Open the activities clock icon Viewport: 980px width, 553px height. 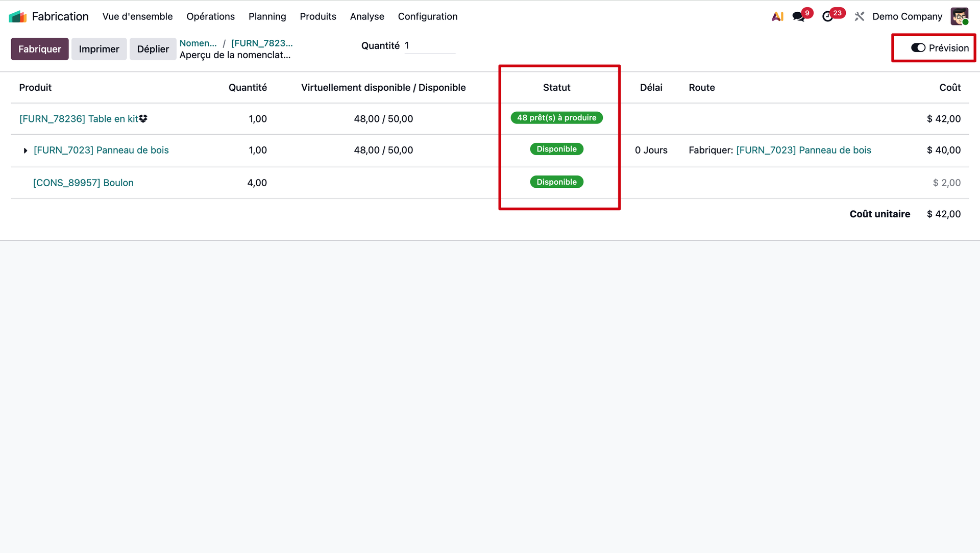[827, 17]
